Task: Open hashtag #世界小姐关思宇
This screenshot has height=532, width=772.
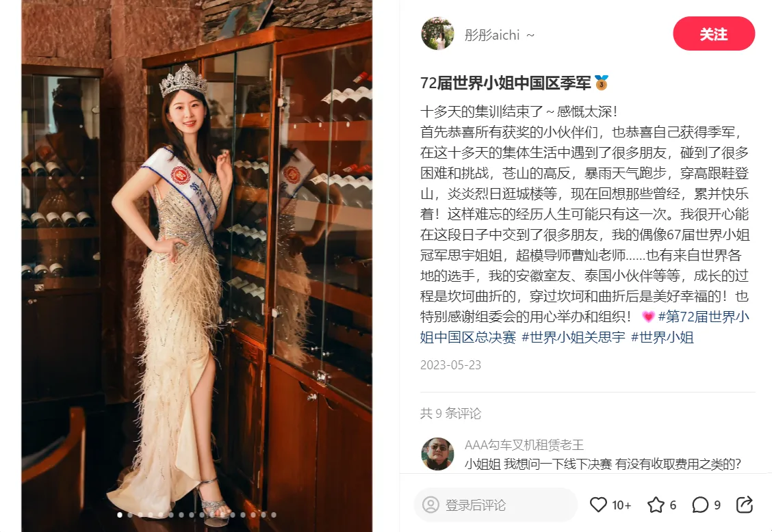Action: pyautogui.click(x=573, y=337)
